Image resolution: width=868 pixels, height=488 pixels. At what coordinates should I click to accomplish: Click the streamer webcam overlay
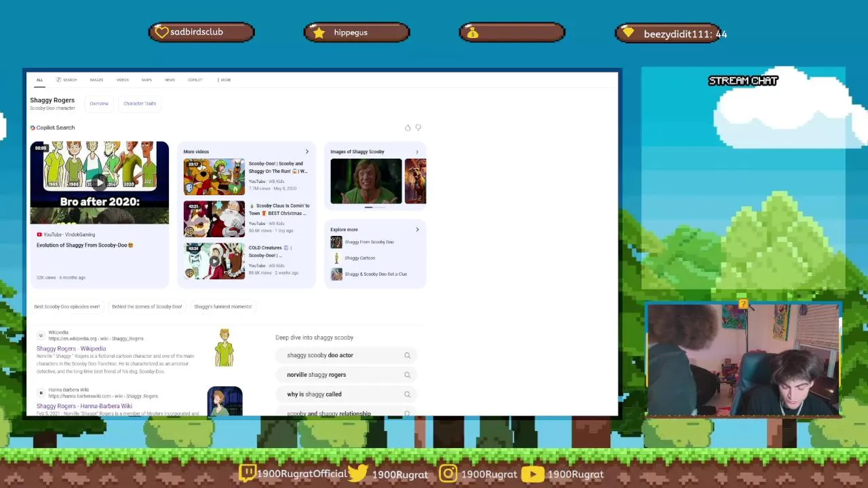pos(743,360)
